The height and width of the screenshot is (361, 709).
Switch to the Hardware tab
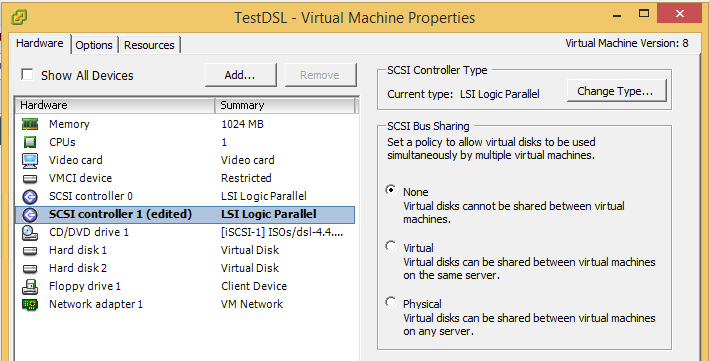[40, 43]
